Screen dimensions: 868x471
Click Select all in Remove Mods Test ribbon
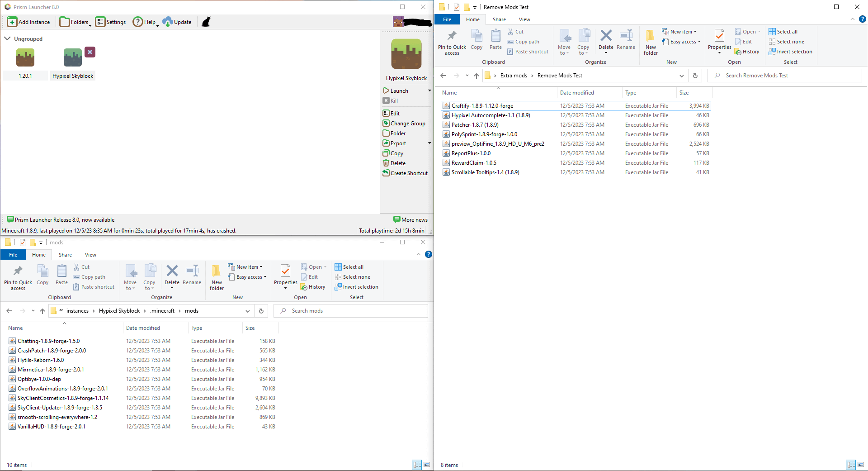783,32
